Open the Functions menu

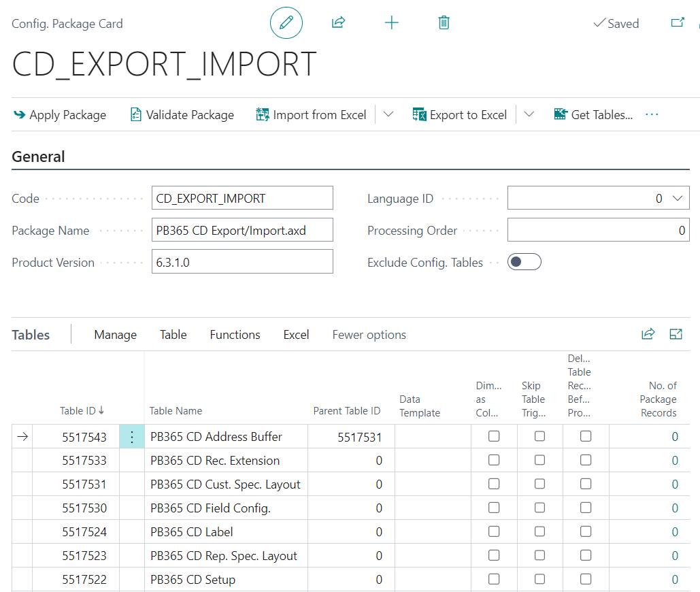(x=235, y=335)
